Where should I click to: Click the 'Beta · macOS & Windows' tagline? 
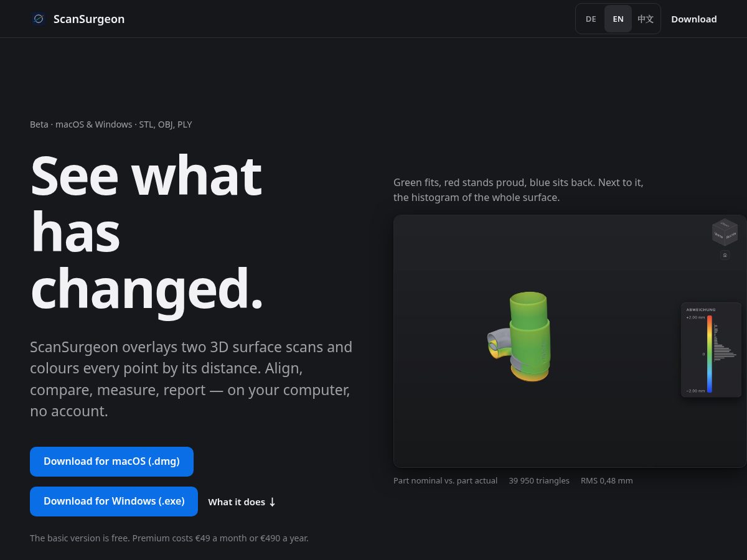click(111, 124)
